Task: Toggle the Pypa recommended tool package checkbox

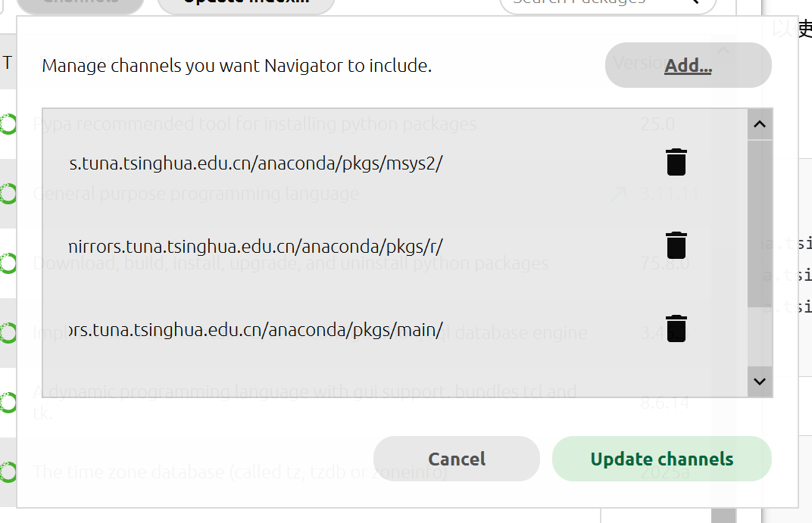Action: click(x=8, y=124)
